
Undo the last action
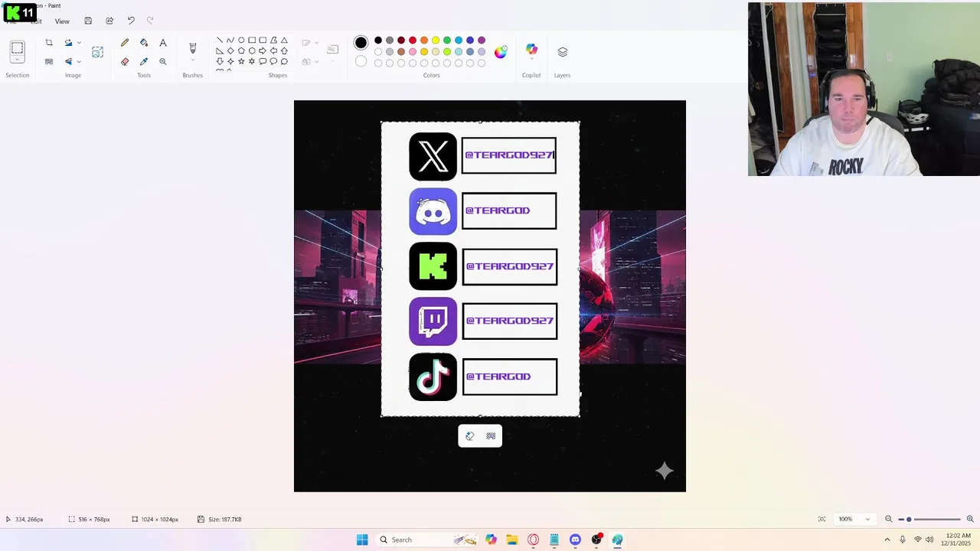pyautogui.click(x=131, y=21)
